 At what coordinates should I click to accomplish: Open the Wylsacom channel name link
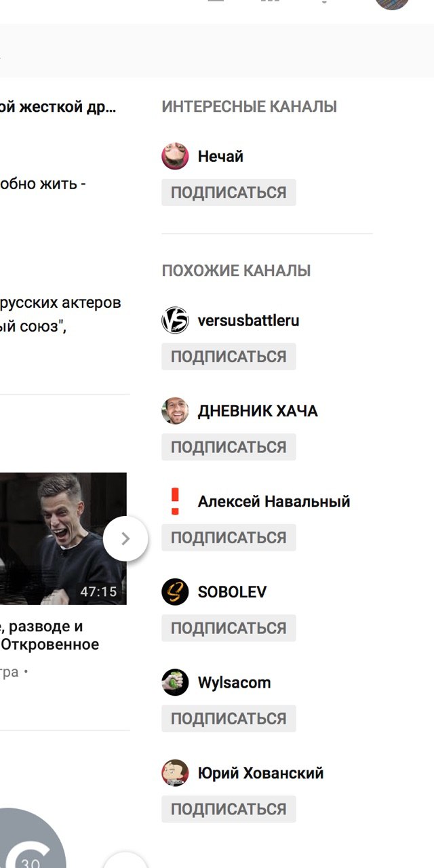(234, 683)
